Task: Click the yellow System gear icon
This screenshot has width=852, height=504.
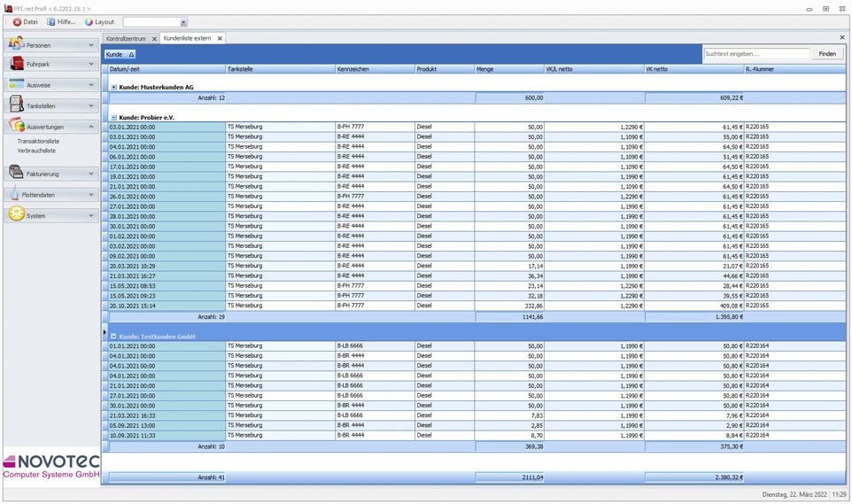Action: (x=16, y=215)
